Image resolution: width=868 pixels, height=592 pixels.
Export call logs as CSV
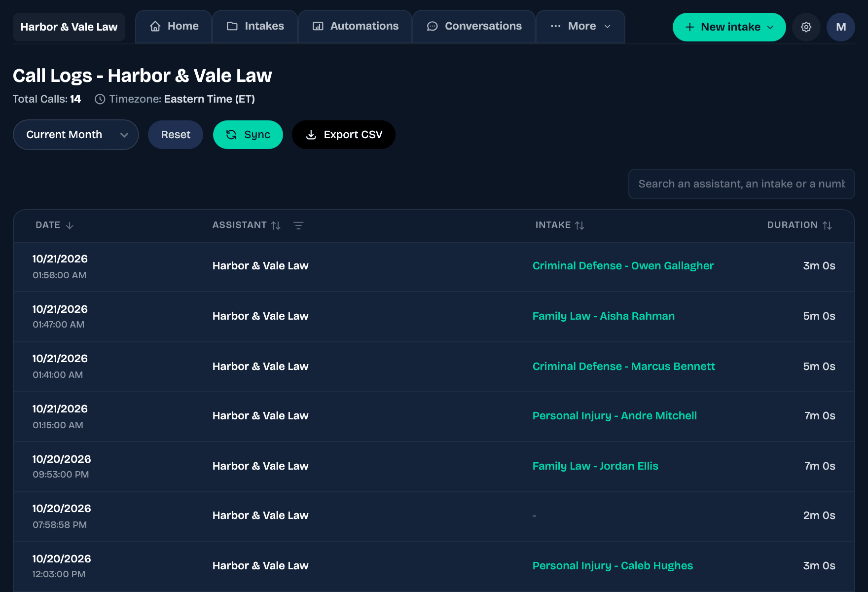pos(344,135)
